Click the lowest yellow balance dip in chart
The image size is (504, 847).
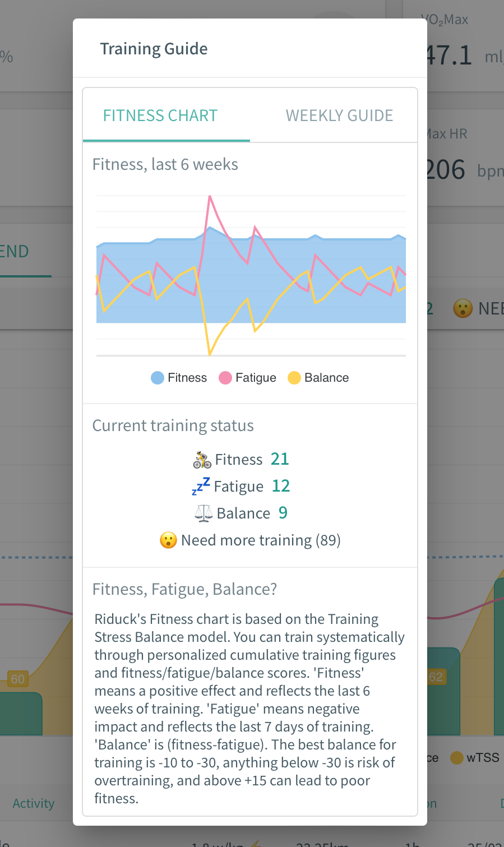[x=210, y=354]
